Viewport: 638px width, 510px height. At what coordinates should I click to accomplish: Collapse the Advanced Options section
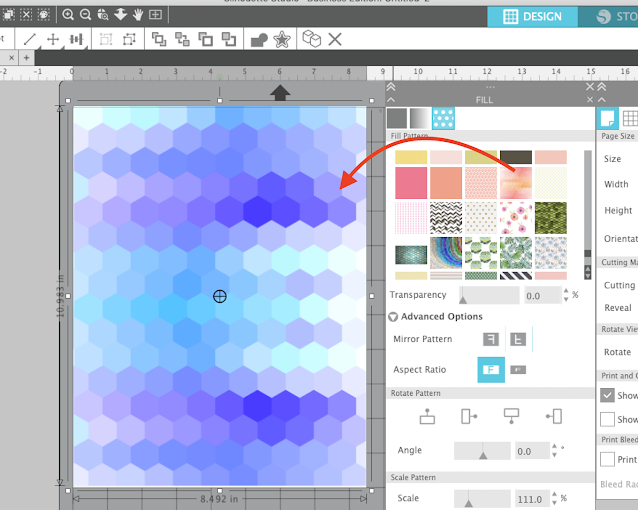pos(393,317)
